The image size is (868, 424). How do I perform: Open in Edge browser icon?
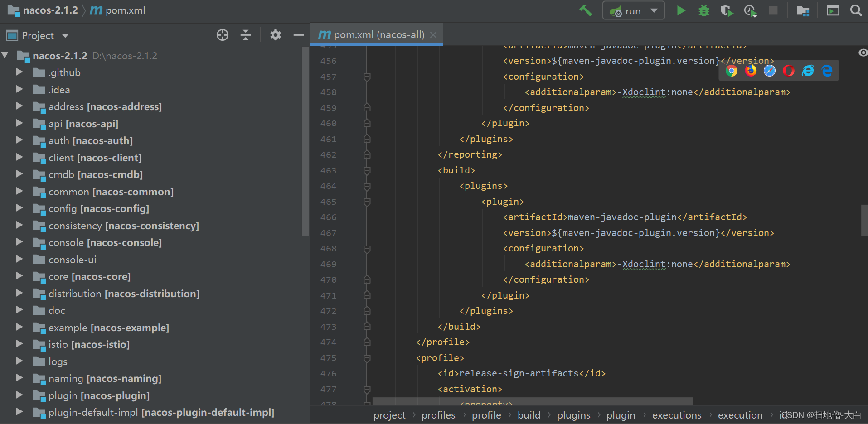827,71
